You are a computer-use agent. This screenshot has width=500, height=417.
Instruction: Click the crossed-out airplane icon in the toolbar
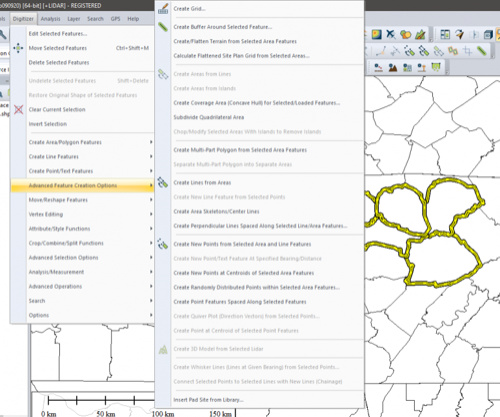pyautogui.click(x=391, y=34)
